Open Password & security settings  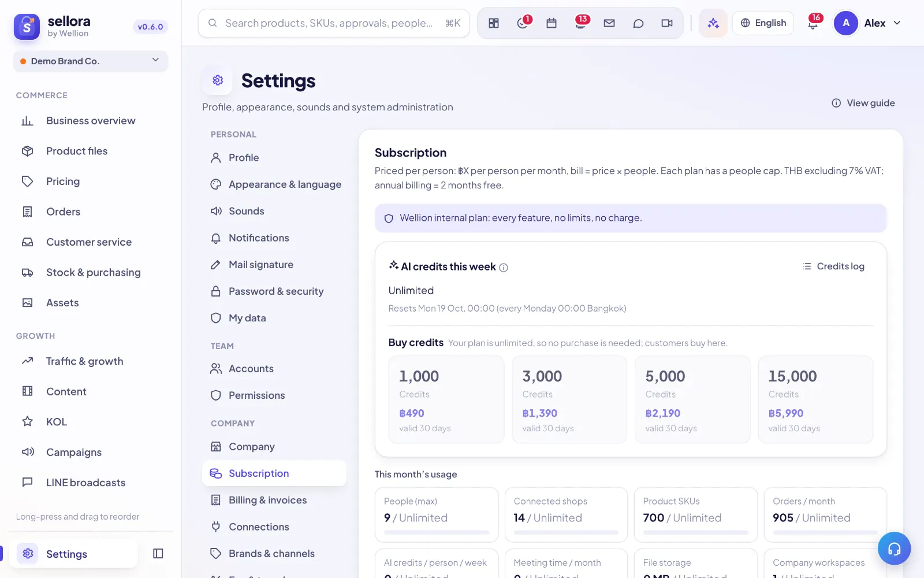tap(274, 291)
